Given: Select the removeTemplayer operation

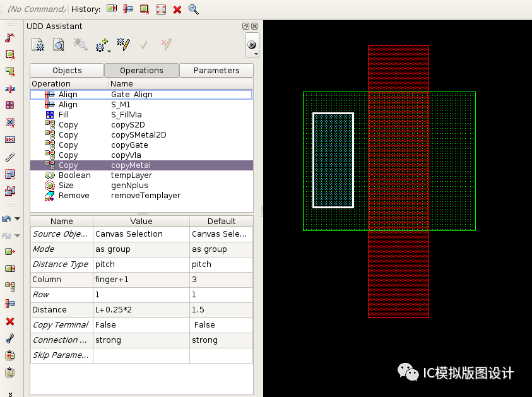Looking at the screenshot, I should pyautogui.click(x=141, y=196).
